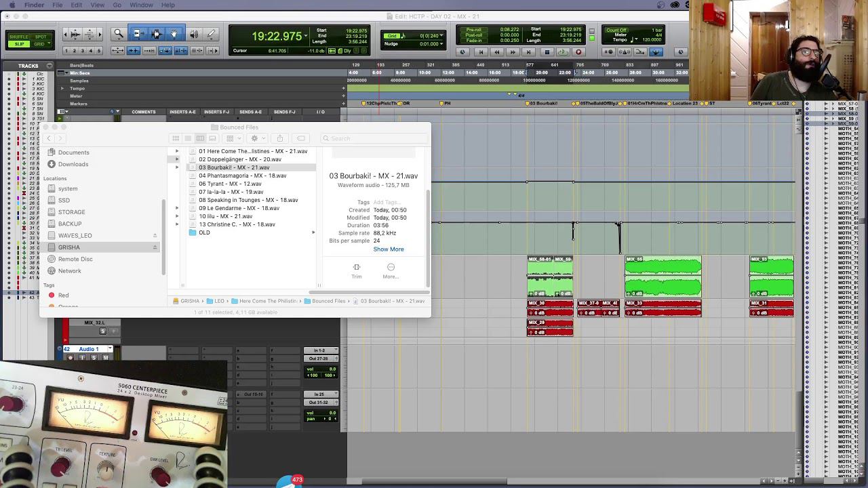Expand the Tempo ruler

[x=62, y=88]
